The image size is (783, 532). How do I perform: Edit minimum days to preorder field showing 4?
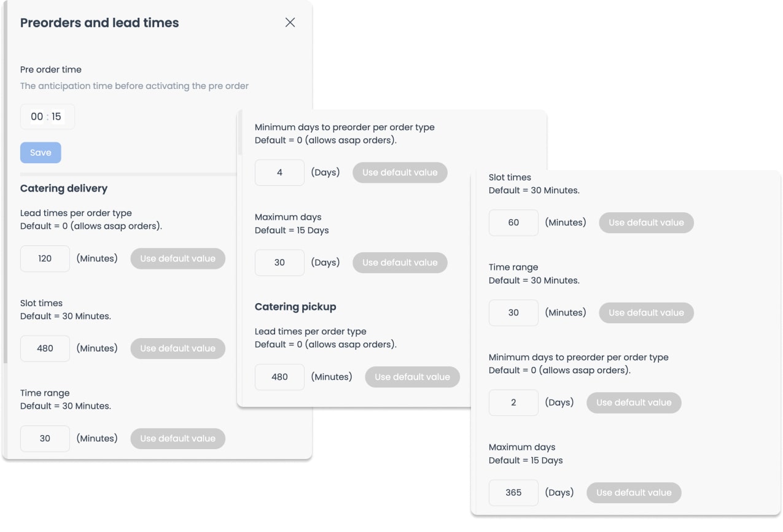pos(279,172)
